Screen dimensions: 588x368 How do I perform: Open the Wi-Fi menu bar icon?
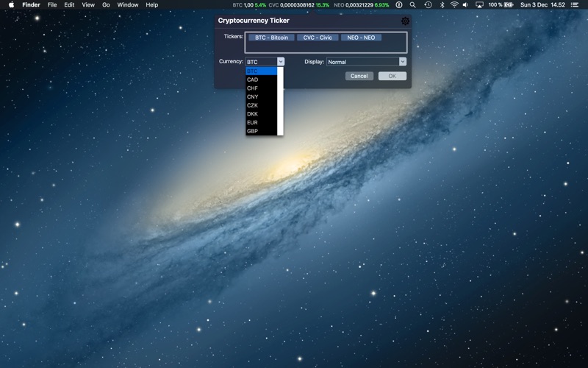454,4
